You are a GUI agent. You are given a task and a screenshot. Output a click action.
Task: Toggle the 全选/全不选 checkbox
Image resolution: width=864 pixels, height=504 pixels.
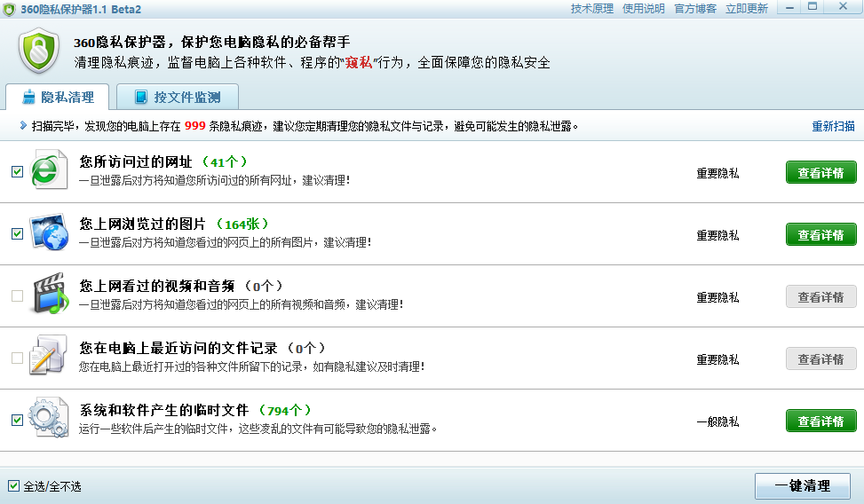pos(13,485)
